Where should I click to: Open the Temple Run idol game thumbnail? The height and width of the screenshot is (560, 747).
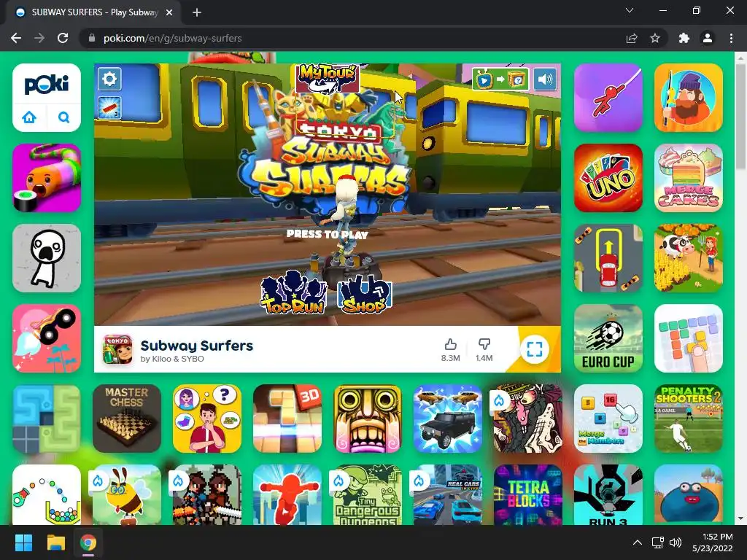click(368, 419)
